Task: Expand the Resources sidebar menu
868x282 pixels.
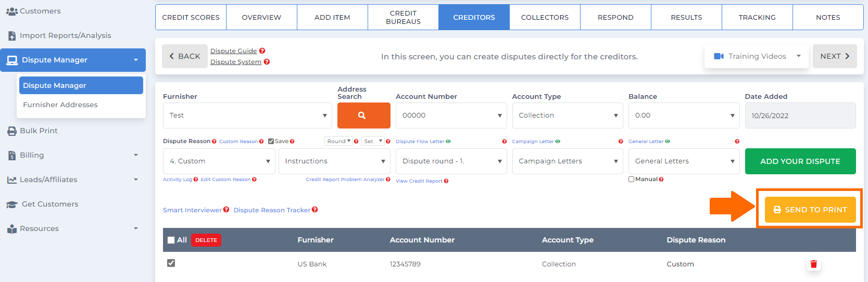Action: click(73, 228)
